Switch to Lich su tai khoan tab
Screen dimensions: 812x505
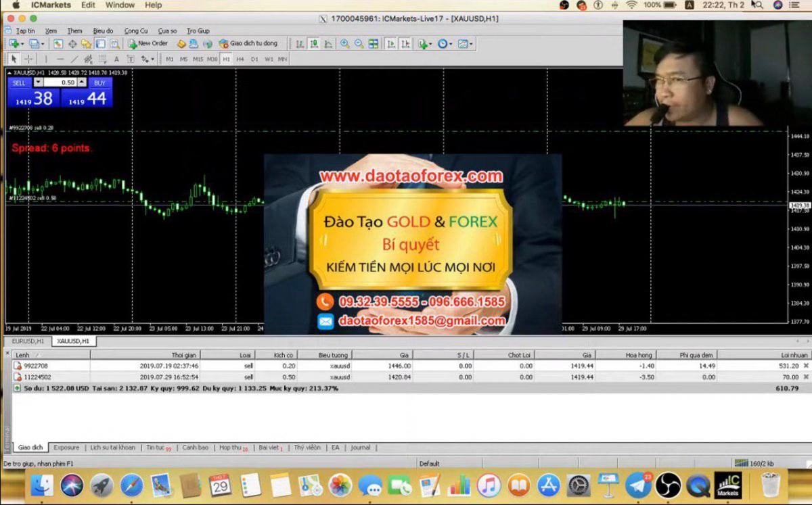pyautogui.click(x=112, y=448)
